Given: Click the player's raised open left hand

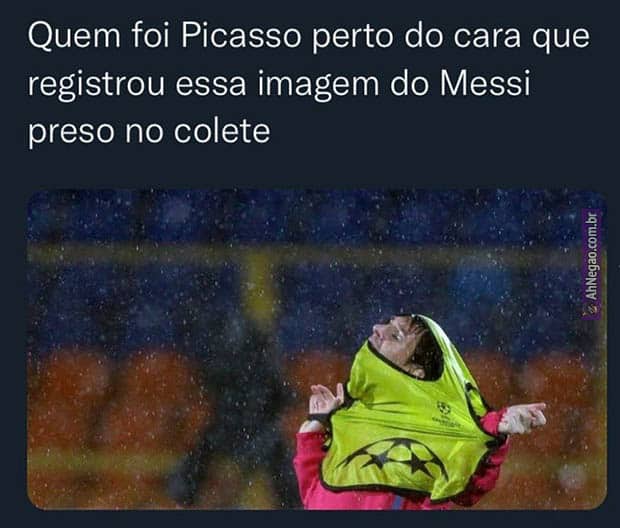Looking at the screenshot, I should coord(327,399).
